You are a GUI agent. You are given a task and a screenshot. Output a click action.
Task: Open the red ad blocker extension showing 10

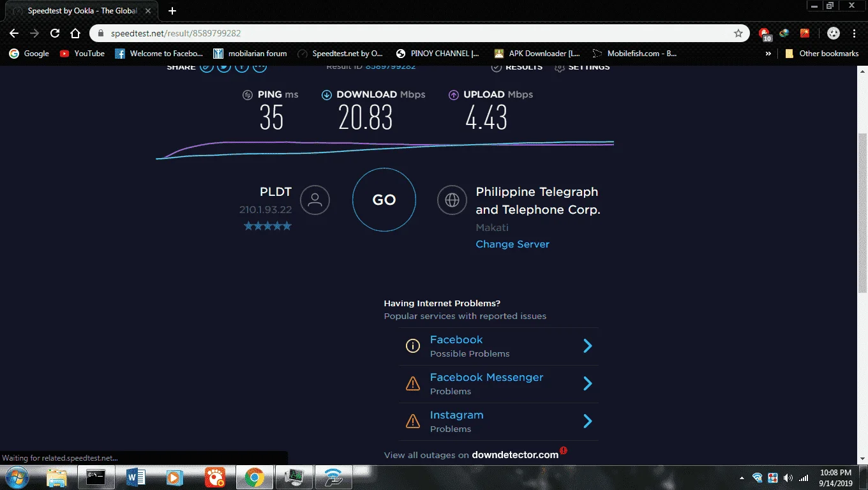point(765,34)
